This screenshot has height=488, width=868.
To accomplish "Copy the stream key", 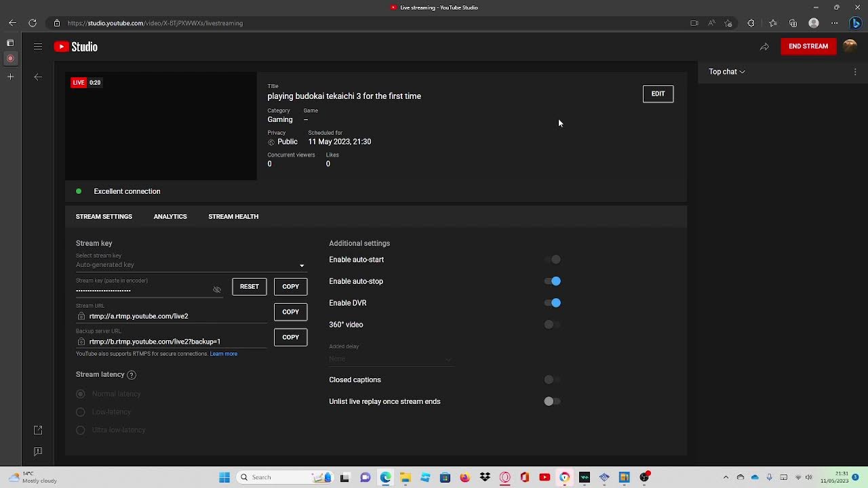I will [x=290, y=287].
